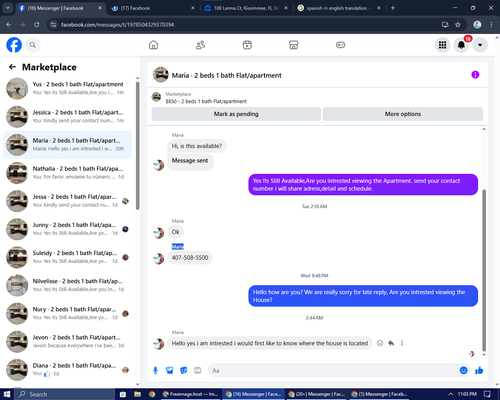The width and height of the screenshot is (500, 400).
Task: Open the Facebook menu grid icon
Action: pyautogui.click(x=442, y=45)
